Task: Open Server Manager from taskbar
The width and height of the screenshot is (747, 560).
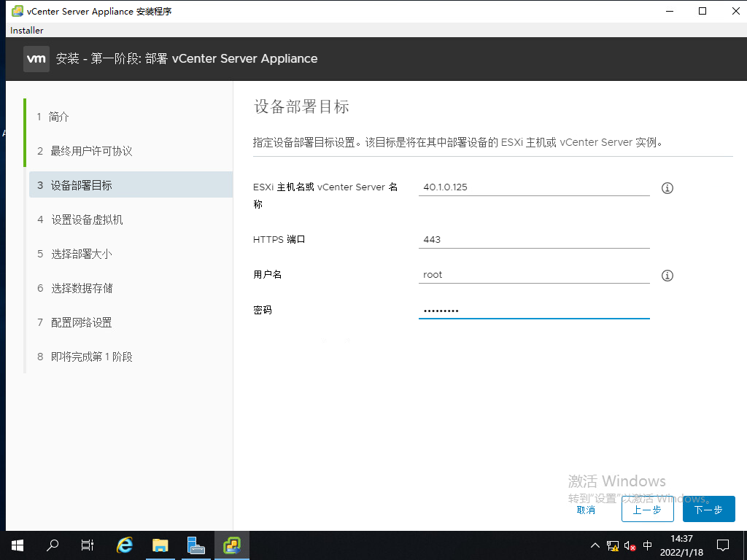Action: pos(196,545)
